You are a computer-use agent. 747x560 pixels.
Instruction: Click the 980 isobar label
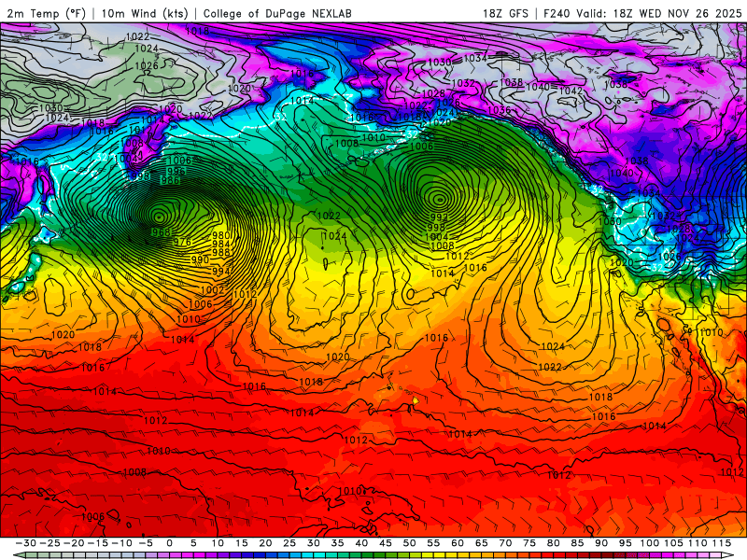coord(221,235)
